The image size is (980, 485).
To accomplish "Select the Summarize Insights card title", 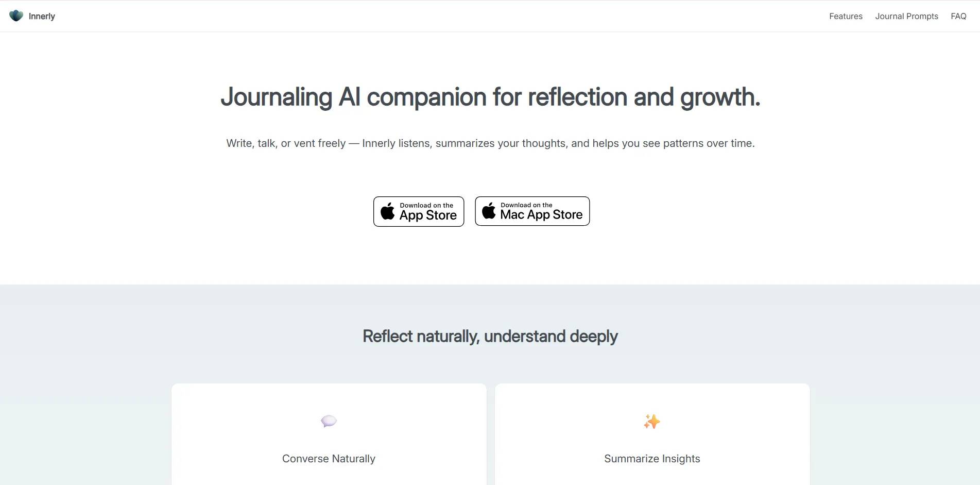I will click(x=652, y=459).
